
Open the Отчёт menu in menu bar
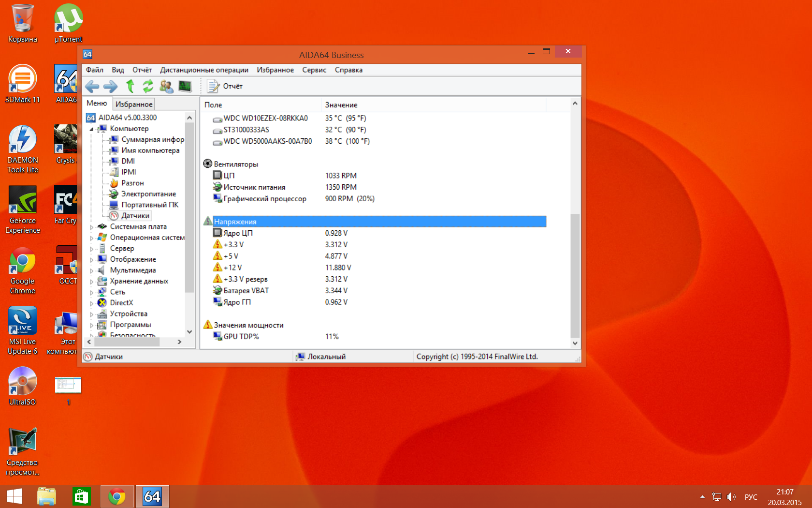coord(142,70)
